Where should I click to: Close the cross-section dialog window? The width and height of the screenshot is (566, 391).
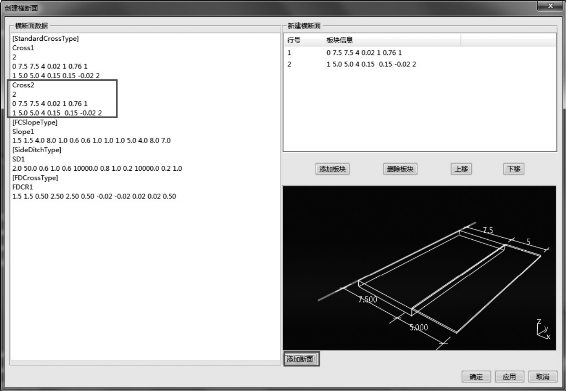(550, 6)
